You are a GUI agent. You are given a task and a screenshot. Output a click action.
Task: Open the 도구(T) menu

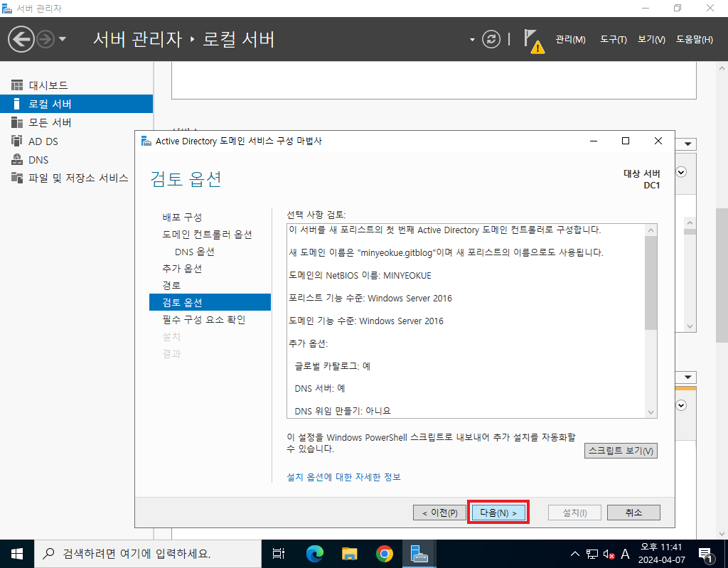coord(614,40)
